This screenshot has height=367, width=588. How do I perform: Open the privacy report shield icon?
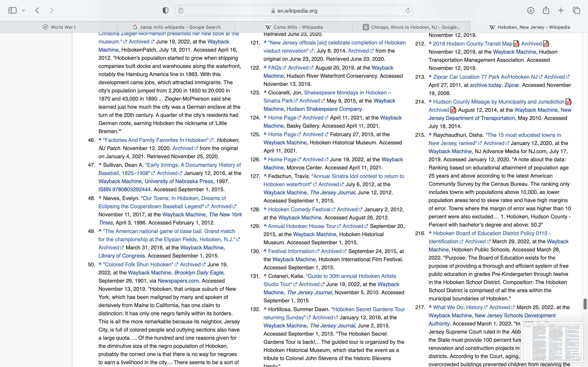(165, 10)
